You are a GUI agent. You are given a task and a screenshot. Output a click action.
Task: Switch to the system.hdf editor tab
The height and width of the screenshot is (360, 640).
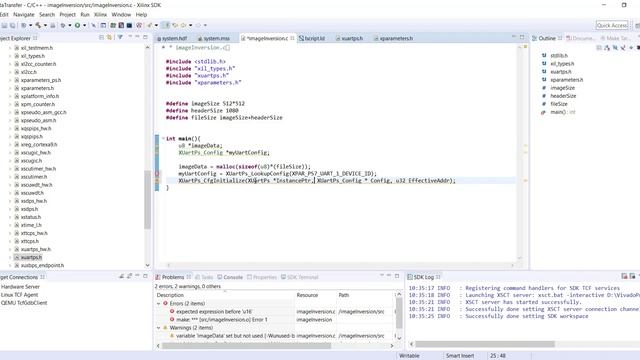172,38
